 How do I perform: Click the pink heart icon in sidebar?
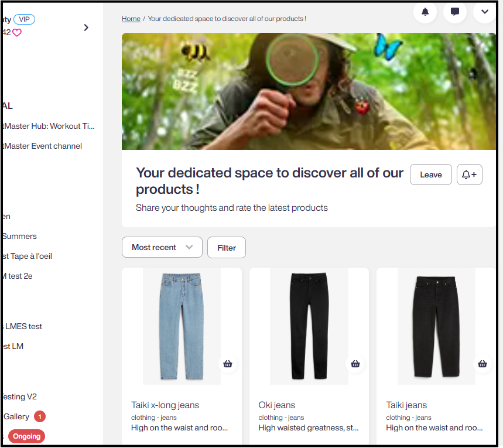(x=17, y=33)
